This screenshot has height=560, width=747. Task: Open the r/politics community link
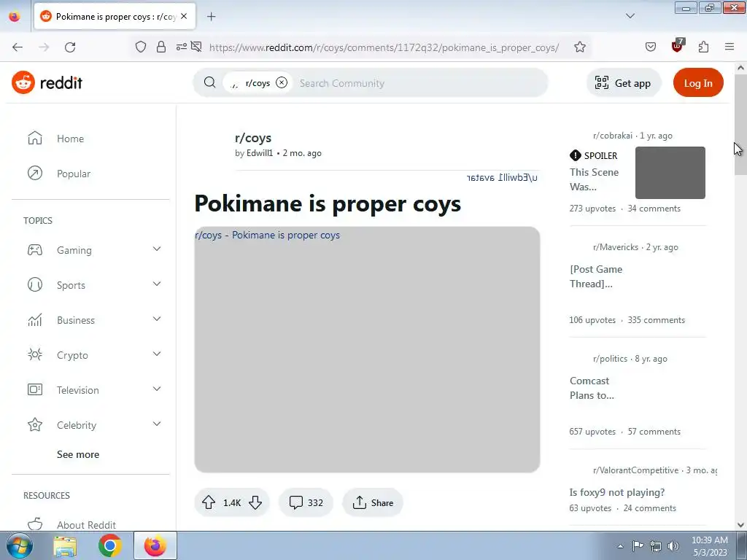pyautogui.click(x=610, y=359)
